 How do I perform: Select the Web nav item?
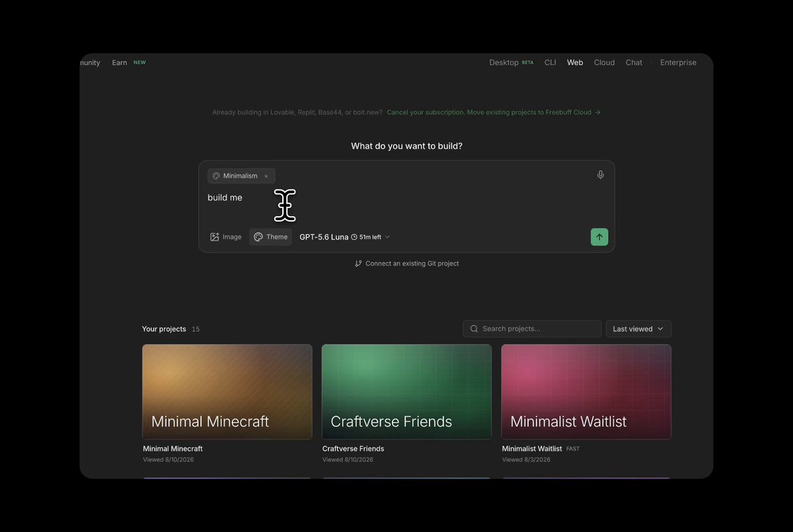pos(575,63)
